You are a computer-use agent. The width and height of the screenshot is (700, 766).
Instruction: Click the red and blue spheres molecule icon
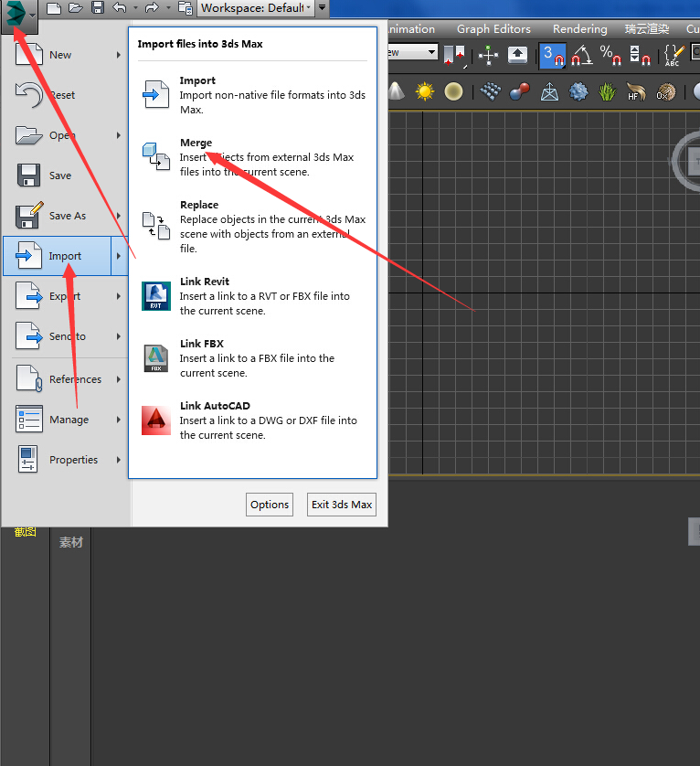(x=519, y=91)
